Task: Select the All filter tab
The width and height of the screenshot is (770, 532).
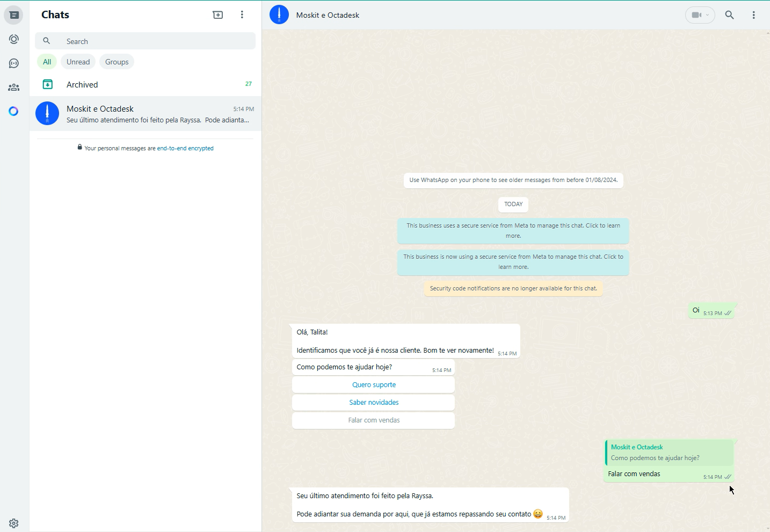Action: tap(47, 62)
